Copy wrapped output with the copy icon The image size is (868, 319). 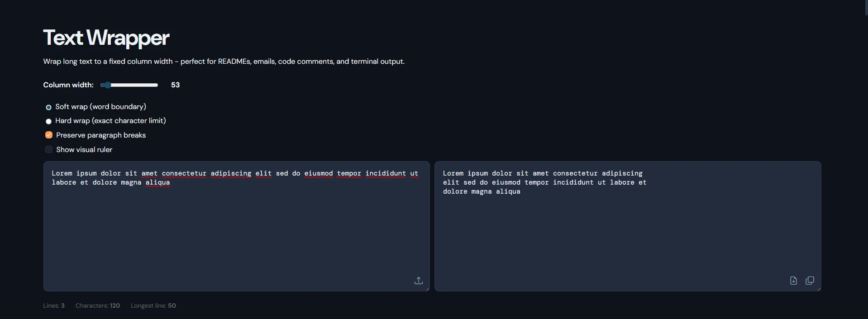pos(810,281)
